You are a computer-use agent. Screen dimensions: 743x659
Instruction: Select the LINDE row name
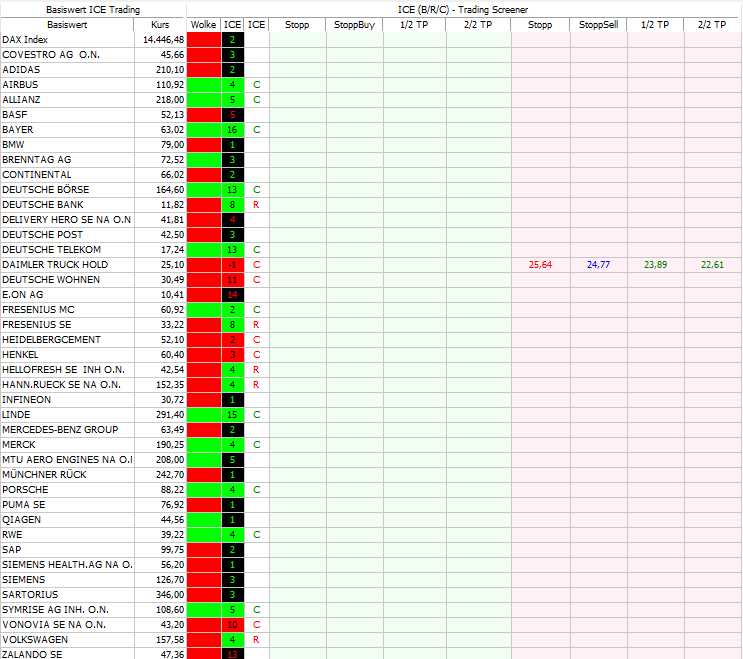[16, 415]
